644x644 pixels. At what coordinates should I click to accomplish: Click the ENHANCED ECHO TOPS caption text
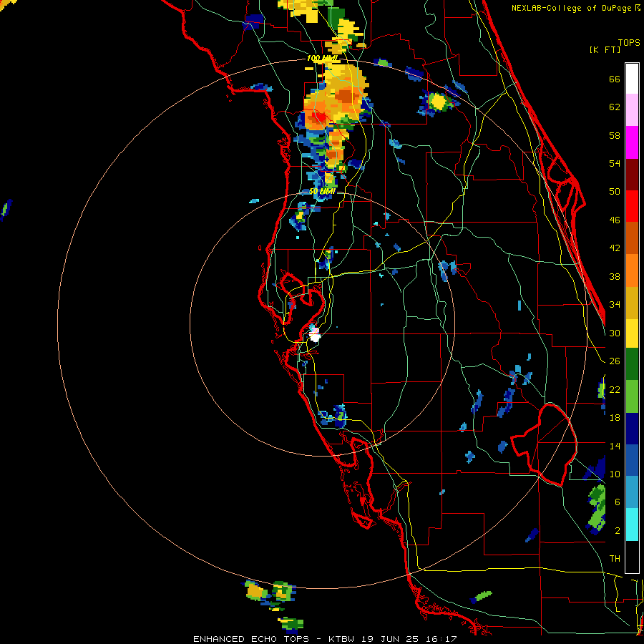click(251, 639)
